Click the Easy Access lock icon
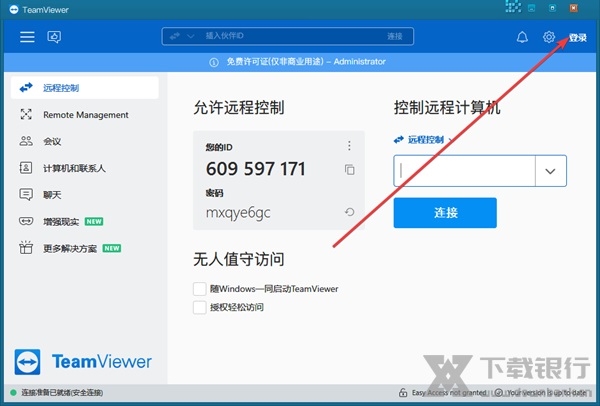Image resolution: width=600 pixels, height=406 pixels. click(403, 393)
